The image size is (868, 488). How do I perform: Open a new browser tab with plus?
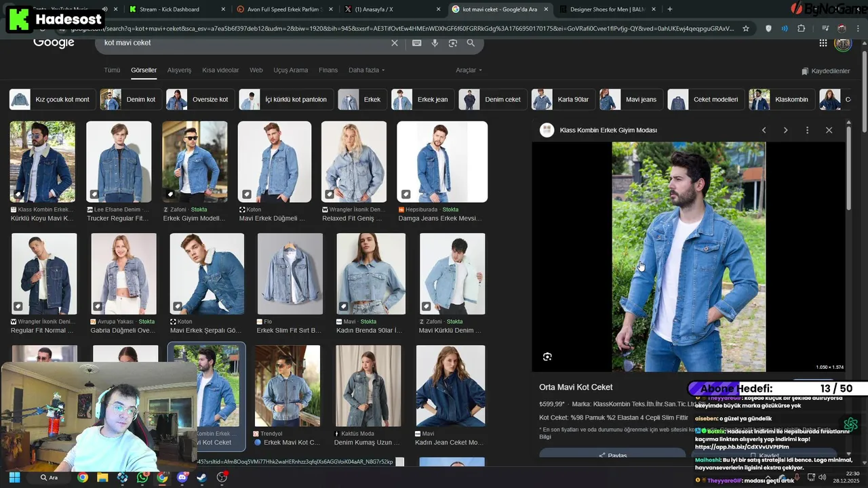coord(670,9)
